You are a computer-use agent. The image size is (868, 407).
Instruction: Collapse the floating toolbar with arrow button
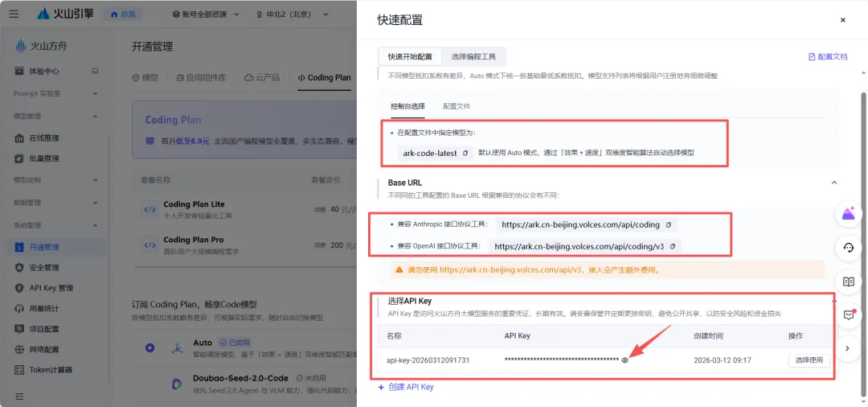[x=850, y=348]
